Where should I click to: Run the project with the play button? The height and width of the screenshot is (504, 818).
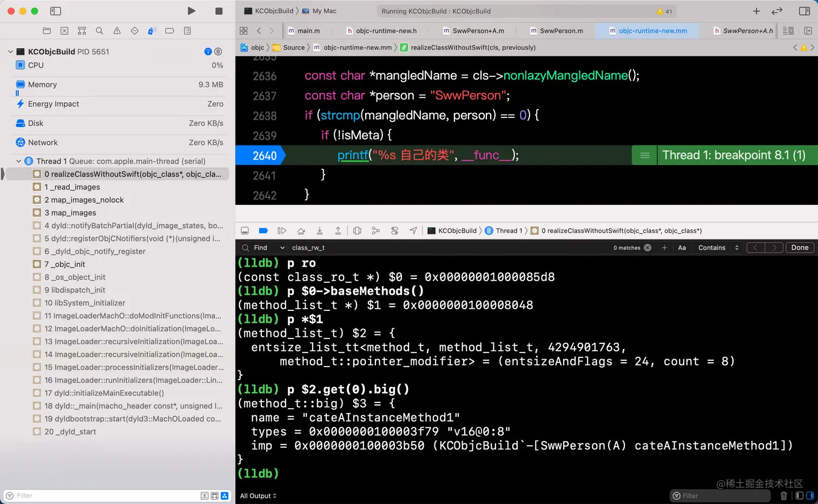tap(191, 11)
